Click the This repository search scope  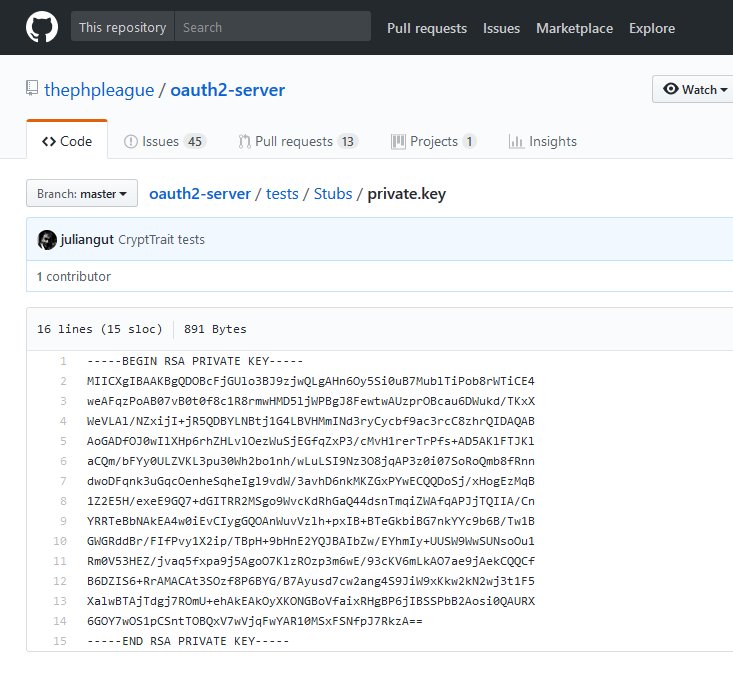[x=122, y=27]
